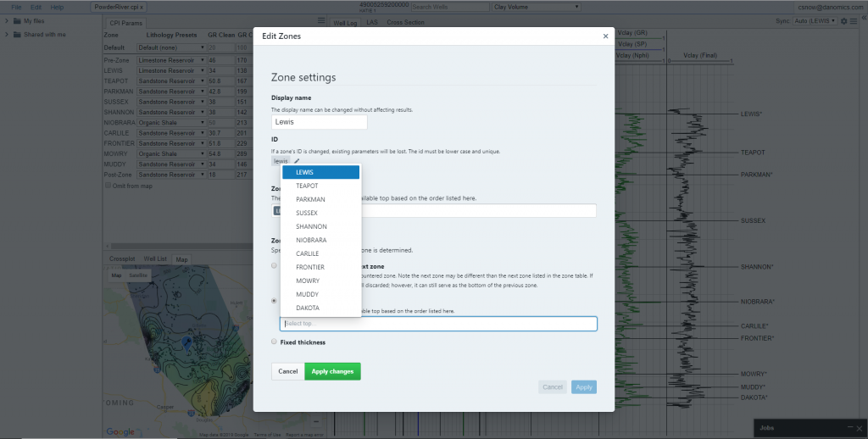Switch to the Well List tab
Image resolution: width=868 pixels, height=439 pixels.
[x=155, y=259]
